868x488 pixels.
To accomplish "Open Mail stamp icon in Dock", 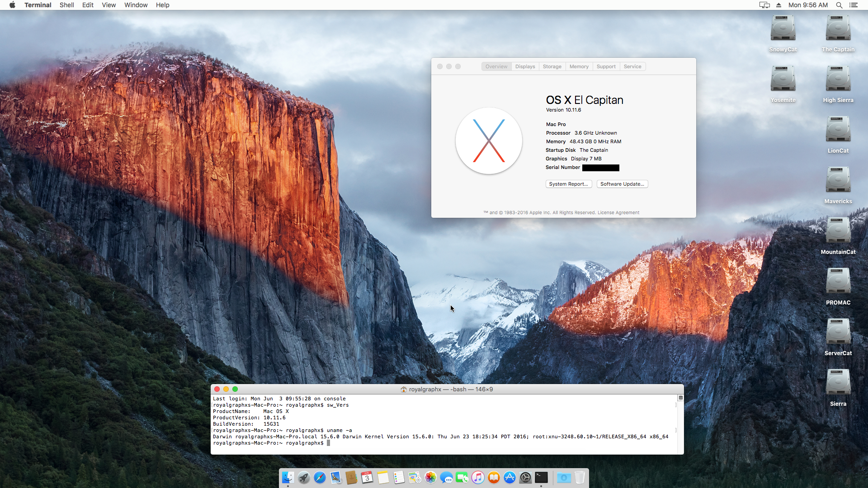I will (335, 477).
